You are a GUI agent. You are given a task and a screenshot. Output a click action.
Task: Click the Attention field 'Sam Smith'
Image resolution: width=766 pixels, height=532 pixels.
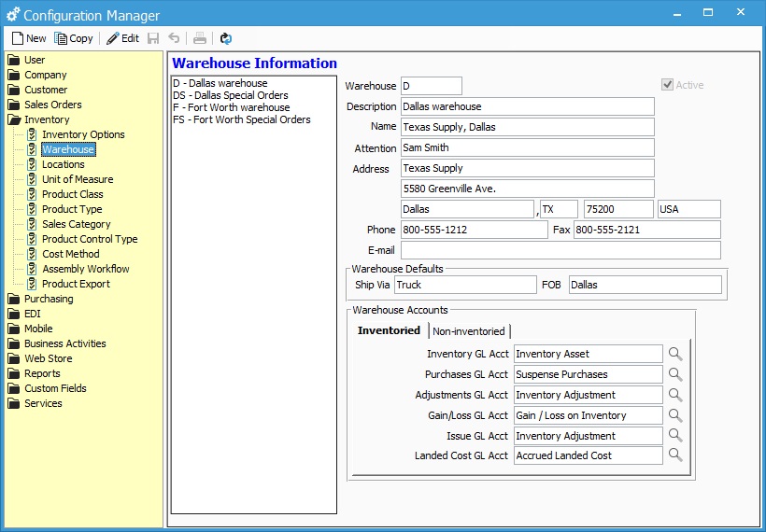pos(528,147)
